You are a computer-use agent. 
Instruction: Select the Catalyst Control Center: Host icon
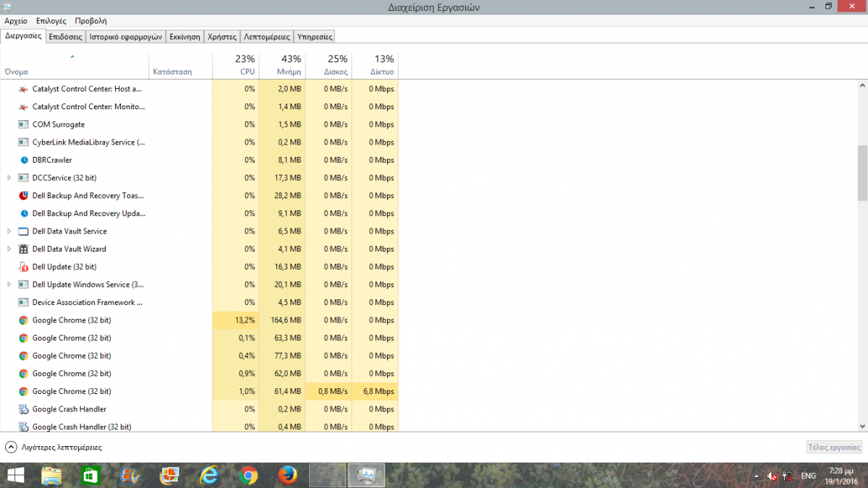tap(23, 89)
